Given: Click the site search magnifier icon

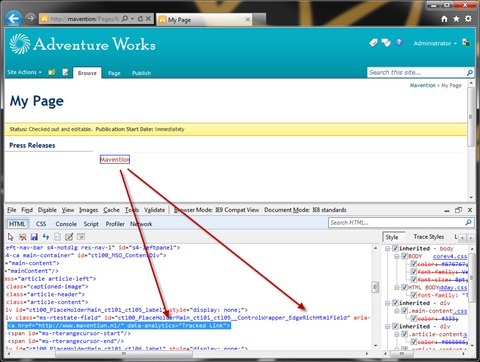Looking at the screenshot, I should (x=469, y=72).
